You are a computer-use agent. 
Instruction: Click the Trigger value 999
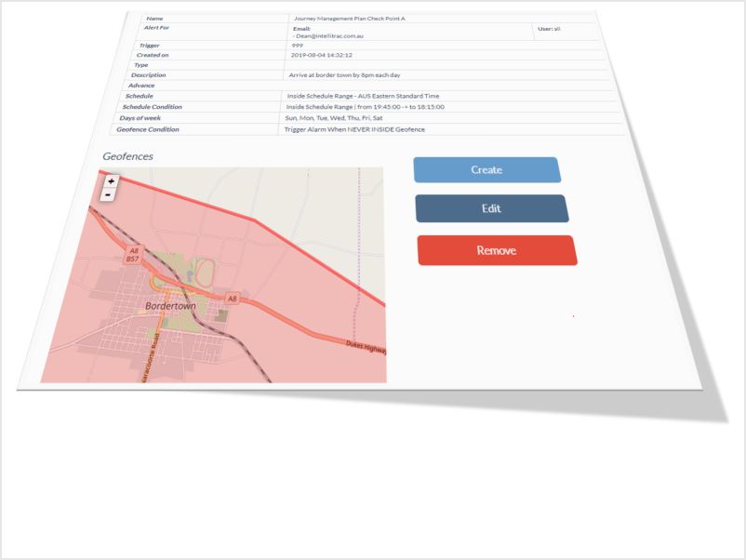297,45
